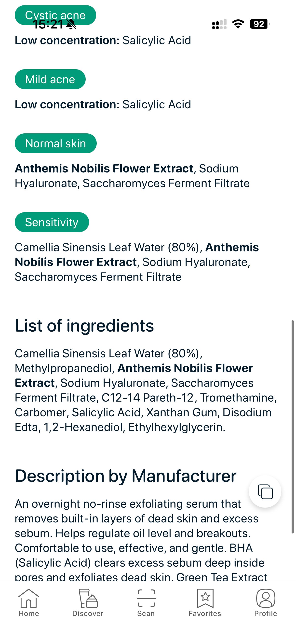The height and width of the screenshot is (644, 296).
Task: Select the Sensitivity tag
Action: 52,222
